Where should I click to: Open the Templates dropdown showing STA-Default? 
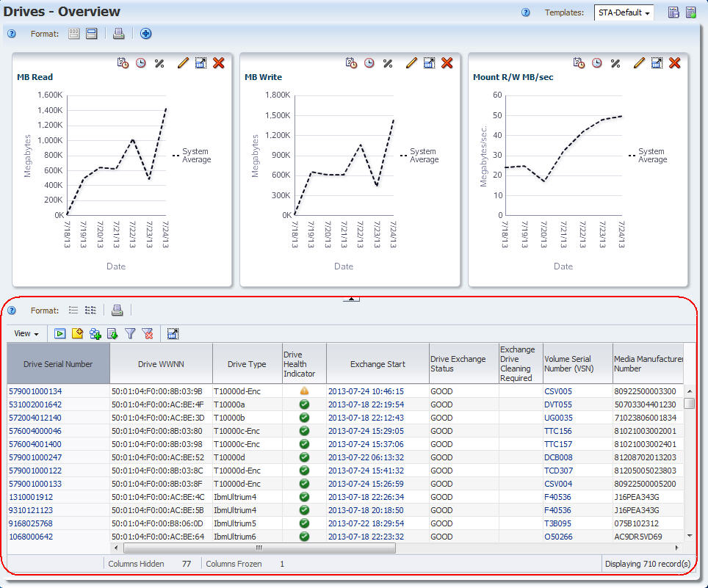pyautogui.click(x=624, y=13)
